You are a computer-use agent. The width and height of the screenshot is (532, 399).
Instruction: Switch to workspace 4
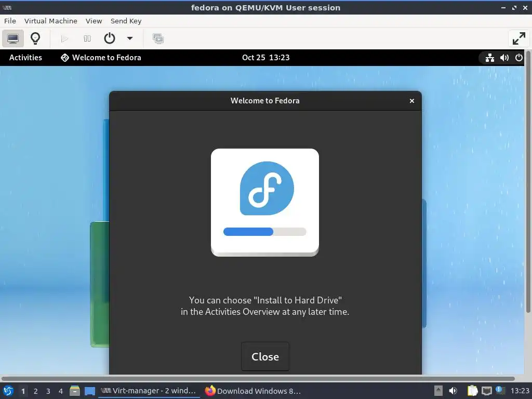click(x=61, y=391)
